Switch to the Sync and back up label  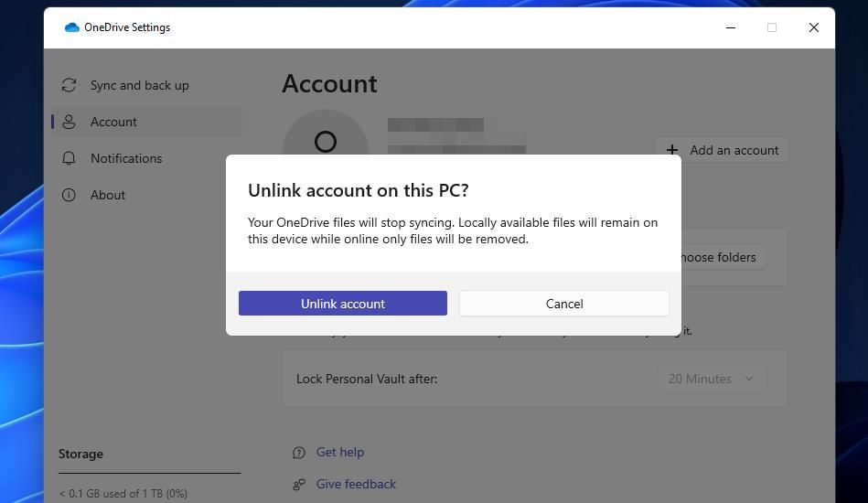click(x=139, y=85)
